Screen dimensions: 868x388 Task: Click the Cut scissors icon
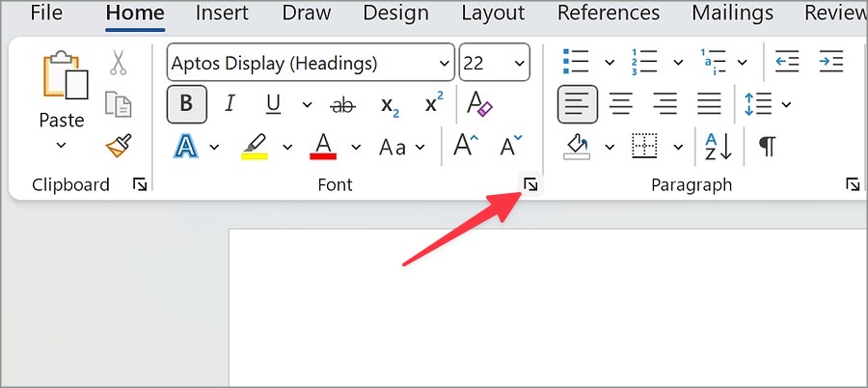(x=118, y=63)
